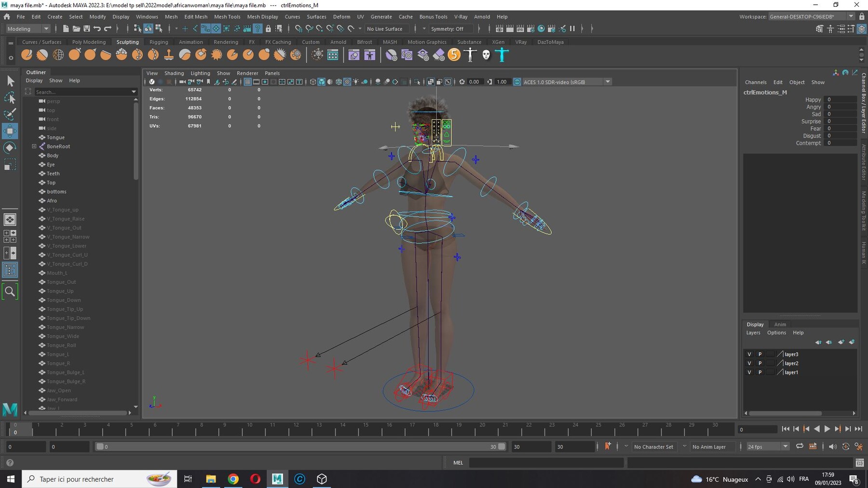Click Show in the Outliner menu
The height and width of the screenshot is (488, 868).
(55, 80)
